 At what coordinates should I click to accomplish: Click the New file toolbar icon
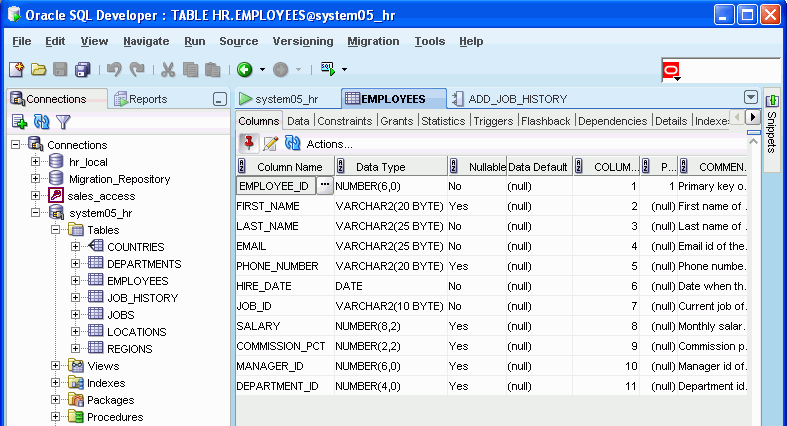click(x=16, y=70)
